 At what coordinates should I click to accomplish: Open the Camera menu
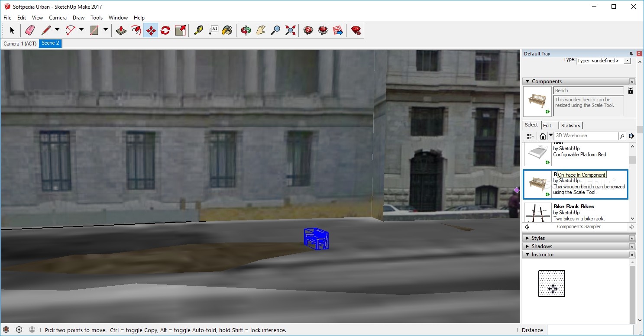click(58, 18)
